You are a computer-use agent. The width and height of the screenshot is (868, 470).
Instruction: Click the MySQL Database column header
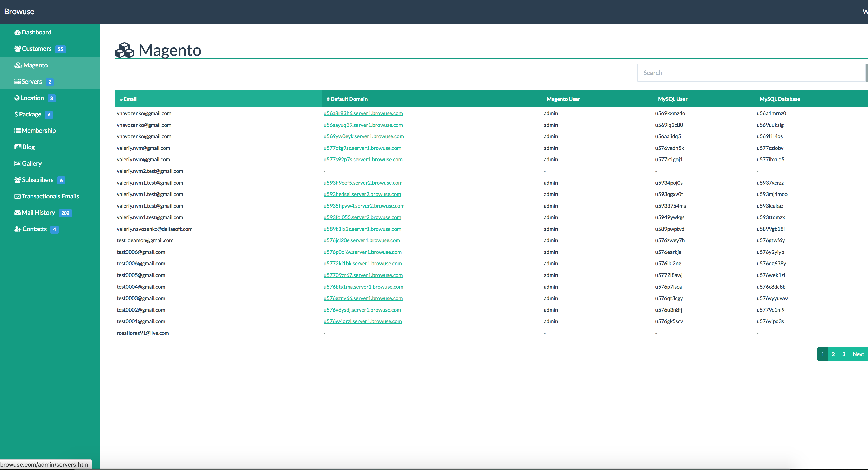coord(780,99)
